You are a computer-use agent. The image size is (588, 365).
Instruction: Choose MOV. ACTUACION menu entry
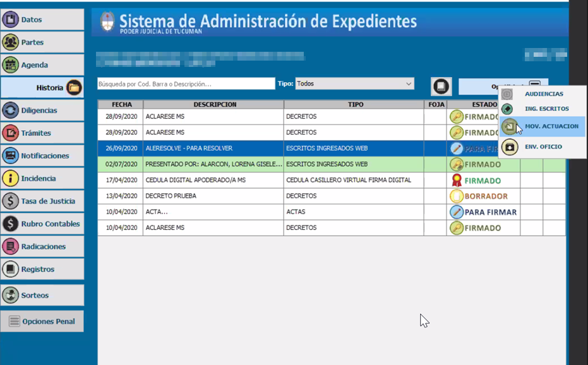click(543, 126)
